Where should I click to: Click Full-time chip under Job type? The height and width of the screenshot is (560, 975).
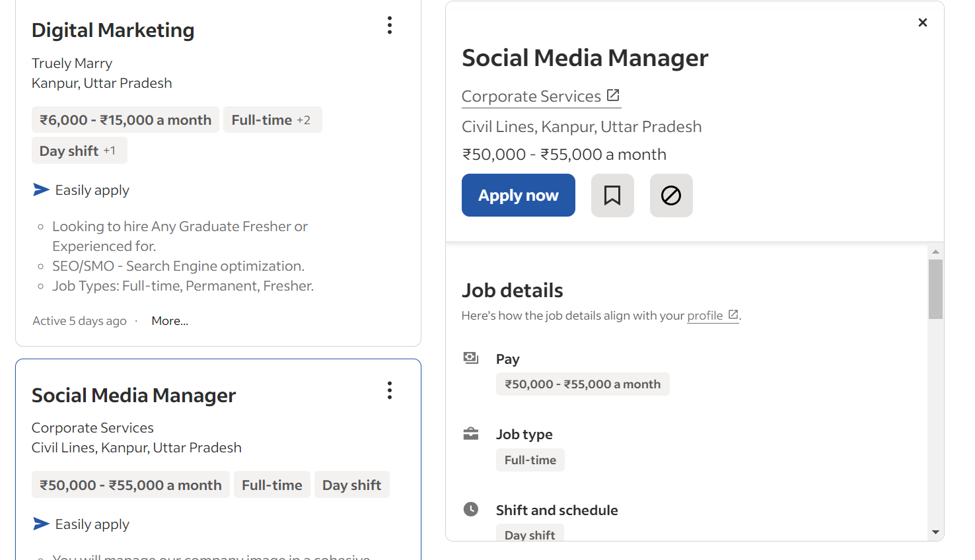point(530,460)
